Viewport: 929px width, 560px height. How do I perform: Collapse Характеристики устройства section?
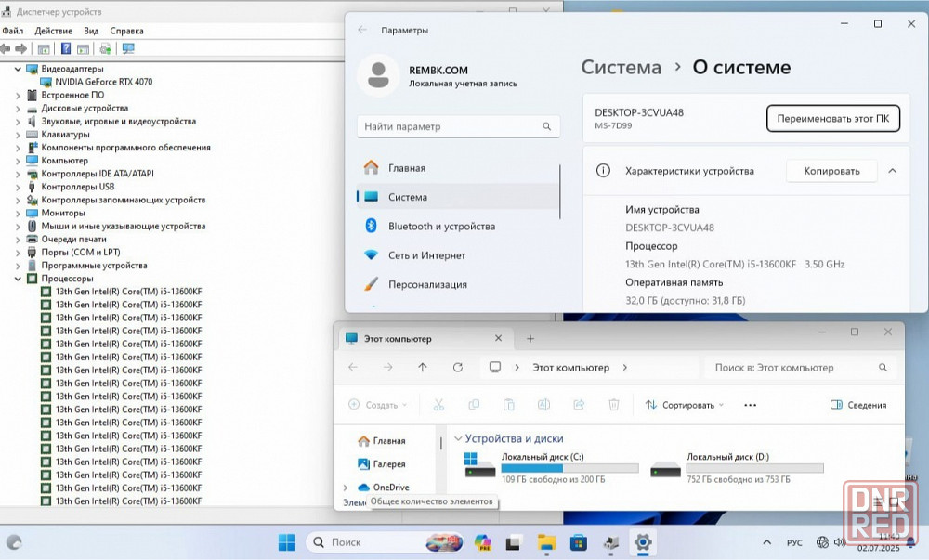tap(893, 171)
